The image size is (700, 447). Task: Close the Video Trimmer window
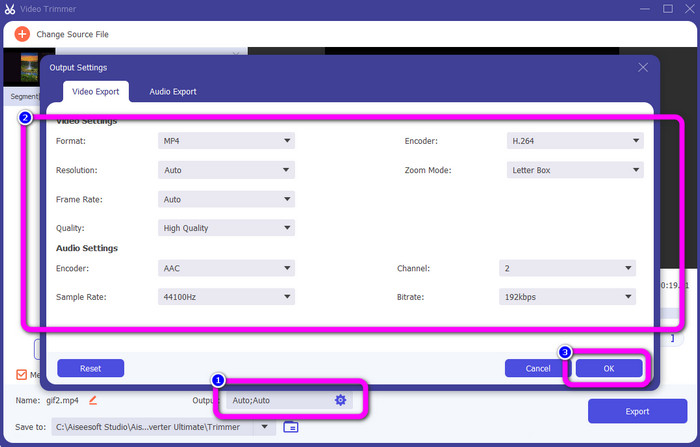click(690, 9)
